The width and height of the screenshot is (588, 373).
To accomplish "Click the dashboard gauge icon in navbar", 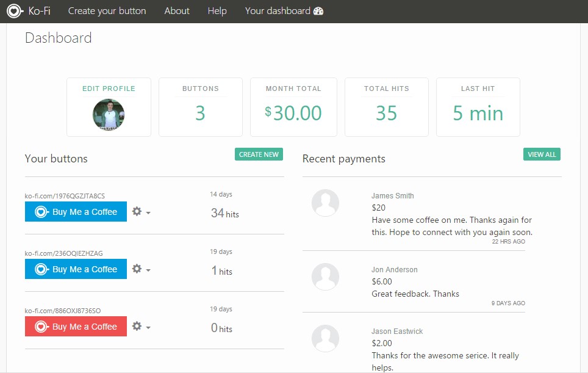I will click(x=318, y=11).
